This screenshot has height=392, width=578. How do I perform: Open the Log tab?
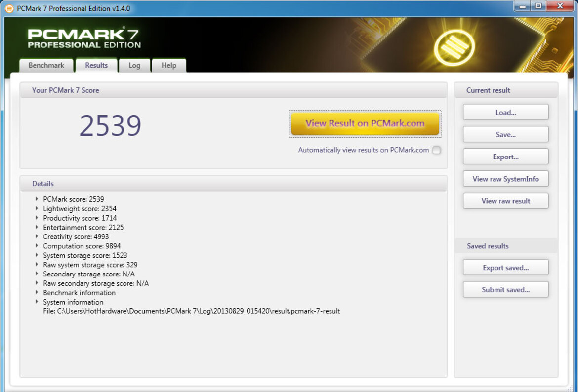(x=134, y=65)
